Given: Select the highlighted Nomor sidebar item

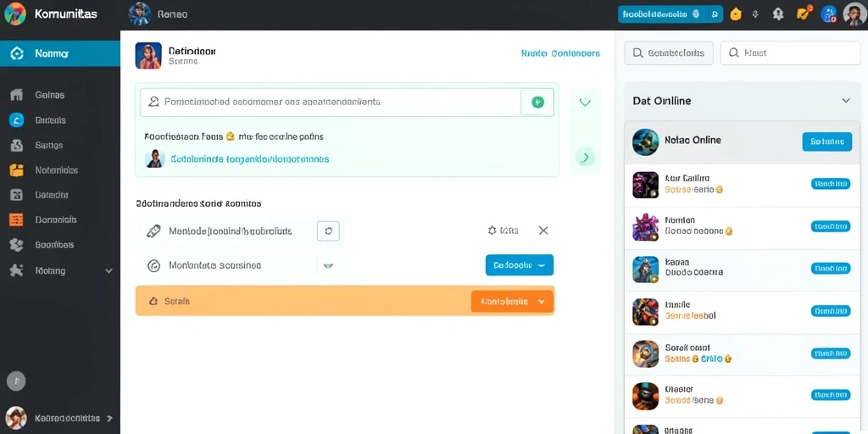Looking at the screenshot, I should pyautogui.click(x=60, y=53).
